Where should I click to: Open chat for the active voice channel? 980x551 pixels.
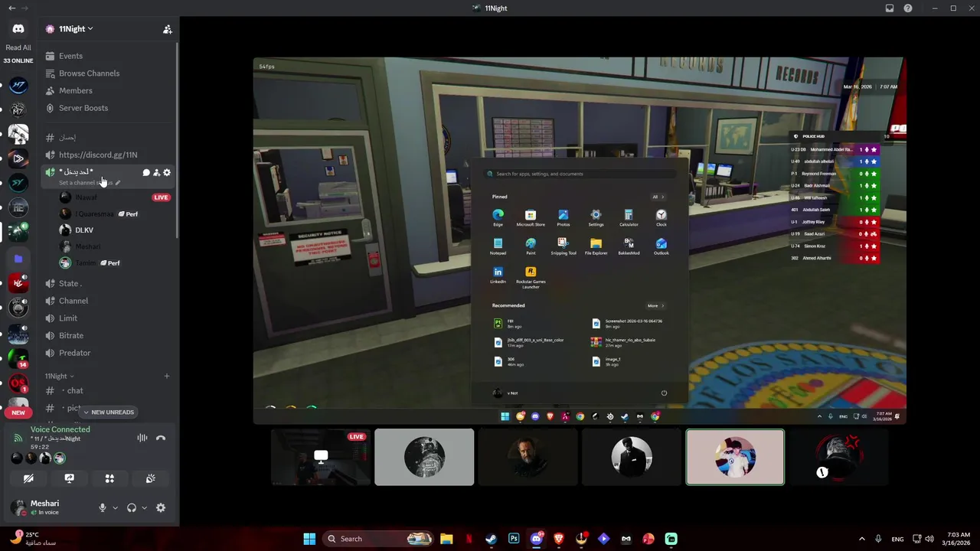pos(146,172)
